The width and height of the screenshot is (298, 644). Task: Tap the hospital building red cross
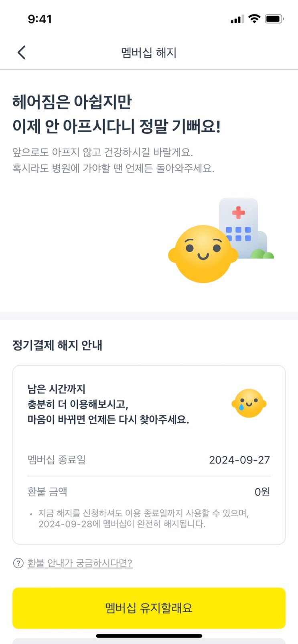(238, 212)
